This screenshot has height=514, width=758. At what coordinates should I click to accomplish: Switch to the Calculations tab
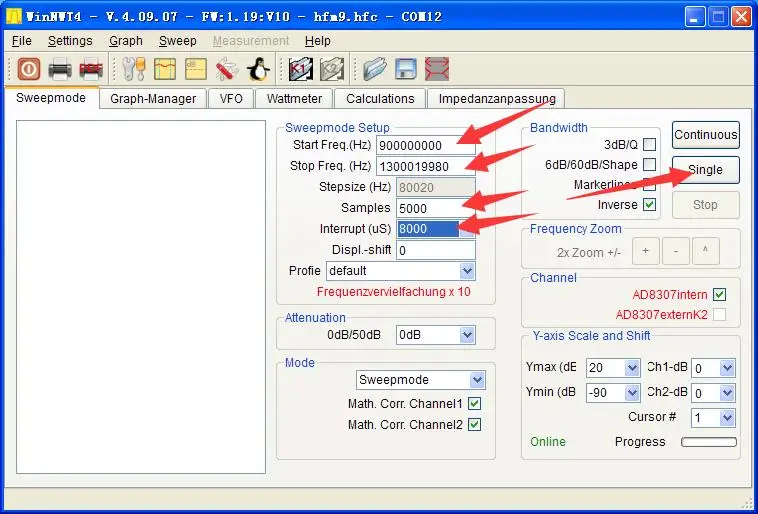coord(380,99)
